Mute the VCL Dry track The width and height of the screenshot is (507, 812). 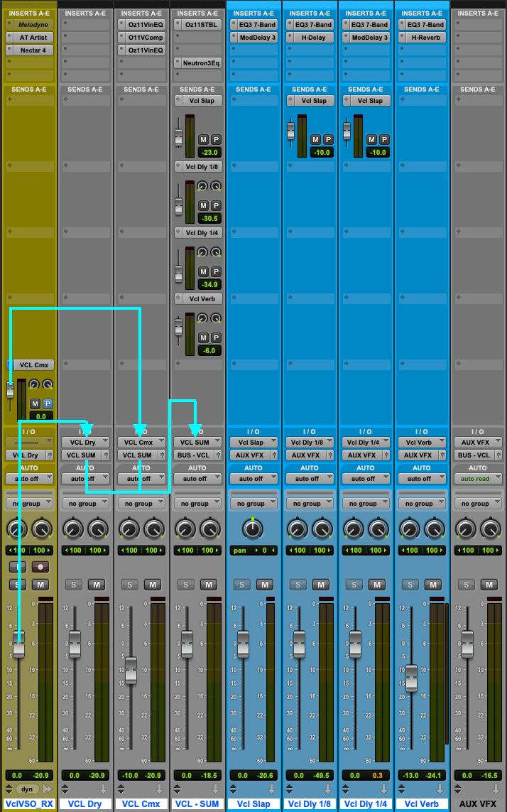pyautogui.click(x=97, y=585)
